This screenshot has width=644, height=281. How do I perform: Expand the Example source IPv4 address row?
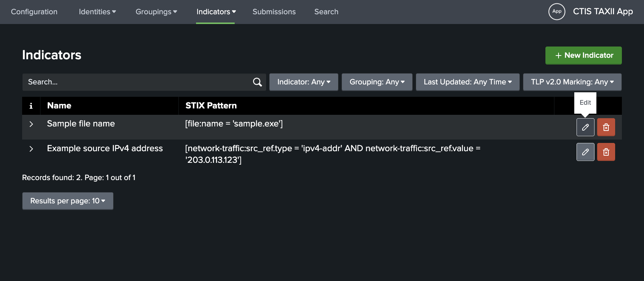31,149
